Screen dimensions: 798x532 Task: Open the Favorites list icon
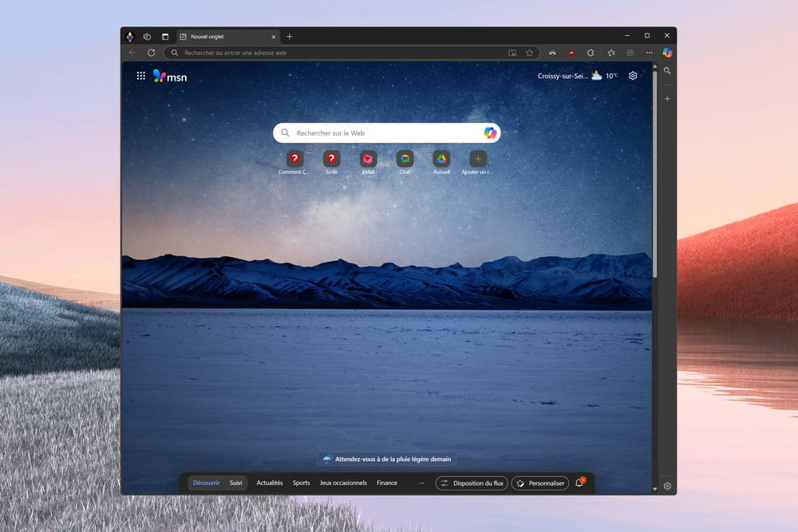click(611, 53)
